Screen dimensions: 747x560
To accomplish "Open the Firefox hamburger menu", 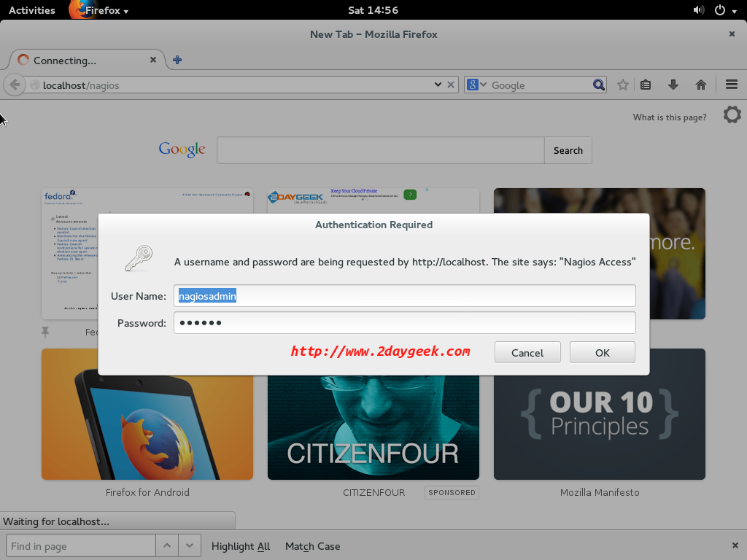I will (x=732, y=85).
